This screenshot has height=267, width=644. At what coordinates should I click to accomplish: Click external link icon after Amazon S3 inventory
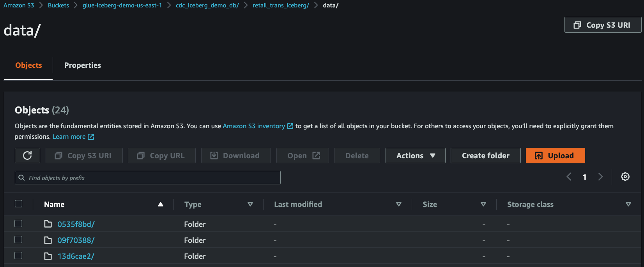click(x=290, y=126)
